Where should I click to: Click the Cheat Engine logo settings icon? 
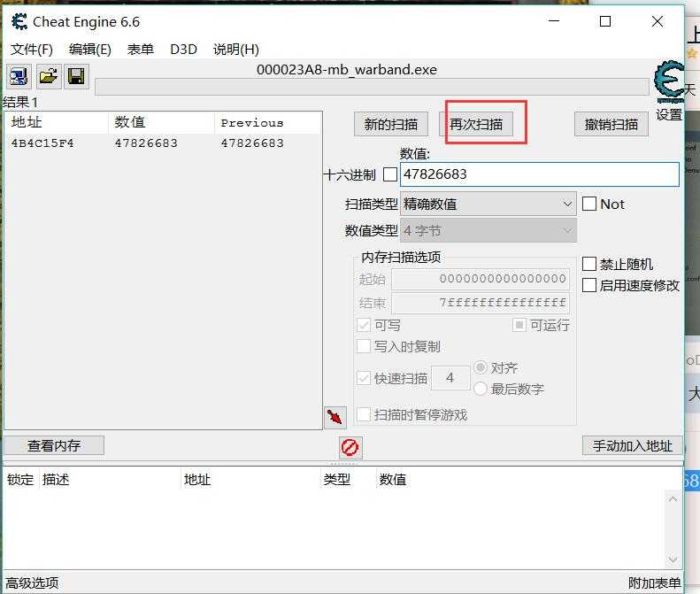pos(669,83)
